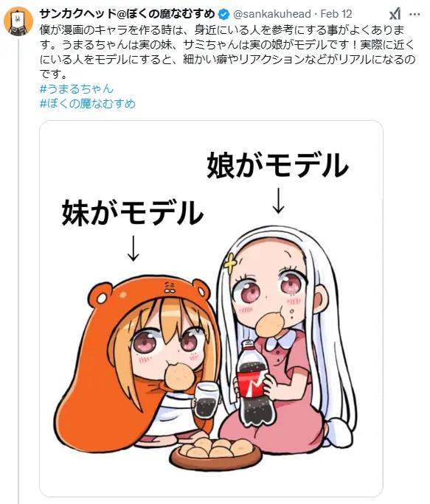The image size is (430, 504).
Task: Click the glass of cola held by Umaru
Action: pyautogui.click(x=206, y=400)
